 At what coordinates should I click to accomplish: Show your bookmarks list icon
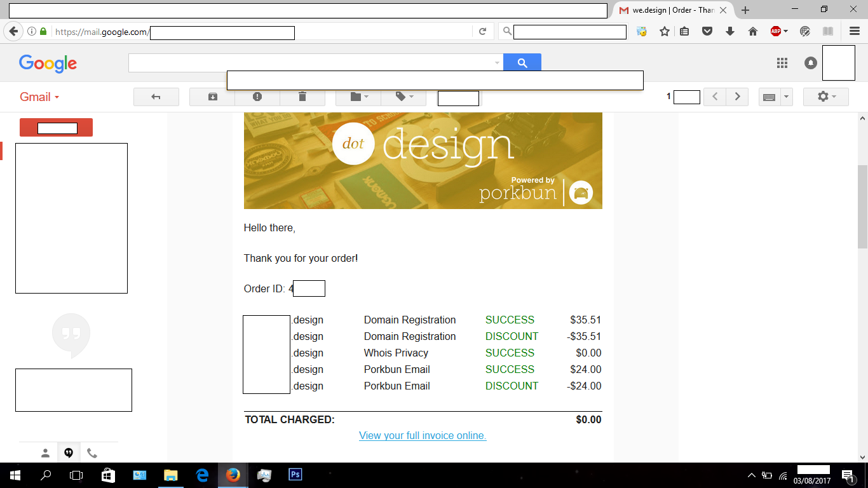(684, 31)
